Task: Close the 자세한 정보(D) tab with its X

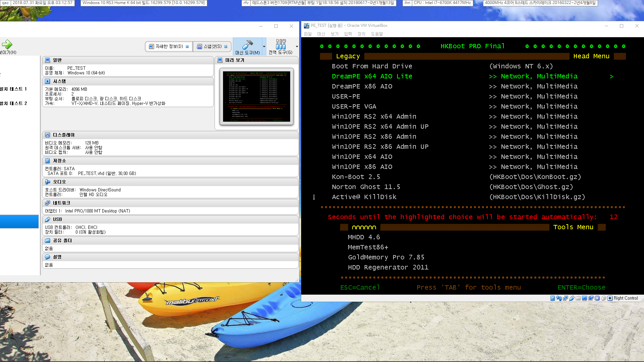Action: point(187,47)
